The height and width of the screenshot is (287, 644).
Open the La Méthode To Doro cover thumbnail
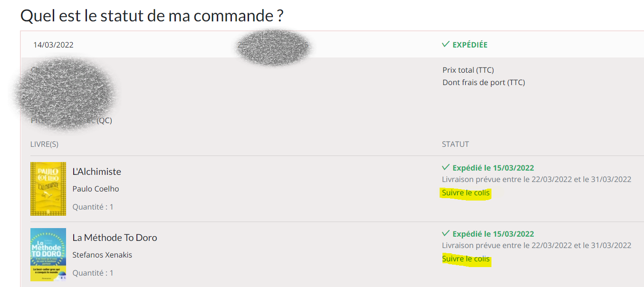48,254
